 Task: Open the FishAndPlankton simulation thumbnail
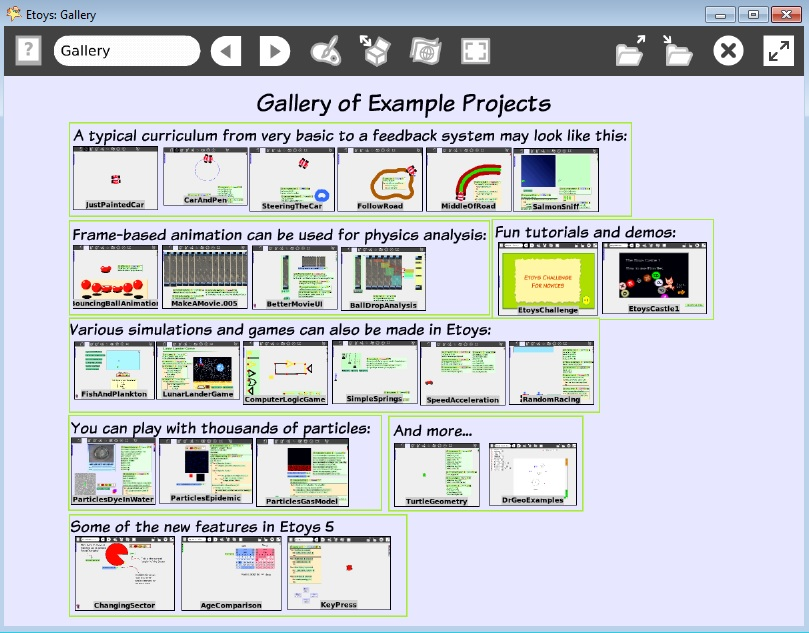(115, 370)
